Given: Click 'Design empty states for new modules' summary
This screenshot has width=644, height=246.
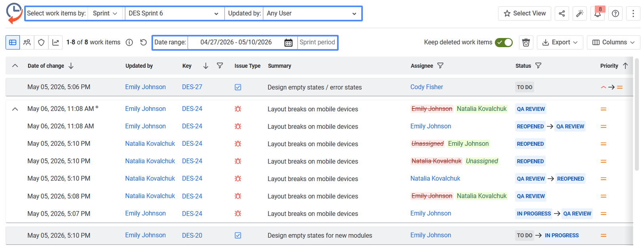Looking at the screenshot, I should pos(320,235).
